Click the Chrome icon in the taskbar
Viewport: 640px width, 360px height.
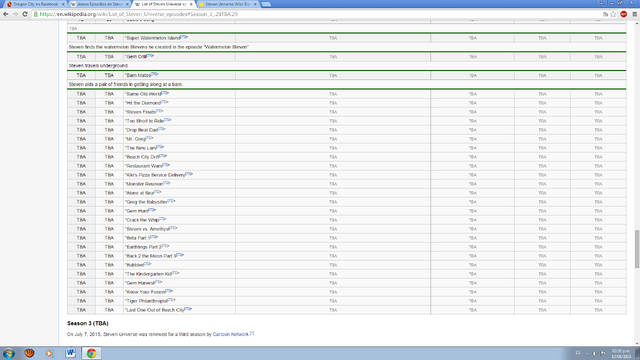[x=91, y=353]
